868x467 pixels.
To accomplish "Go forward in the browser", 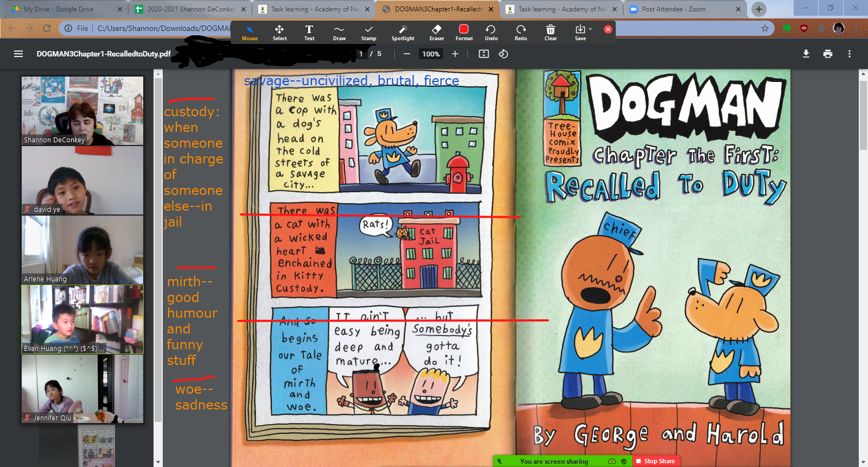I will pyautogui.click(x=29, y=28).
